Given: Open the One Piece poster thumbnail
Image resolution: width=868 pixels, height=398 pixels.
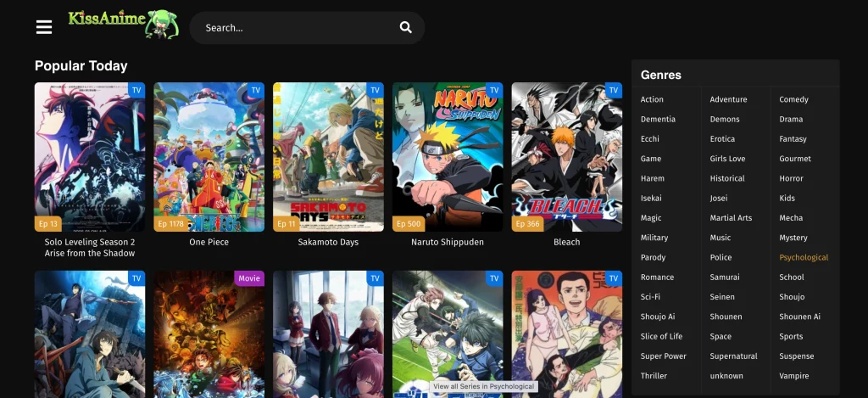Looking at the screenshot, I should 209,157.
